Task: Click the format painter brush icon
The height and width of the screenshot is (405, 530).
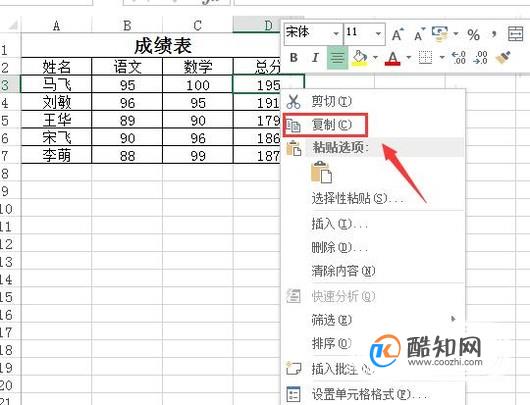Action: (503, 58)
